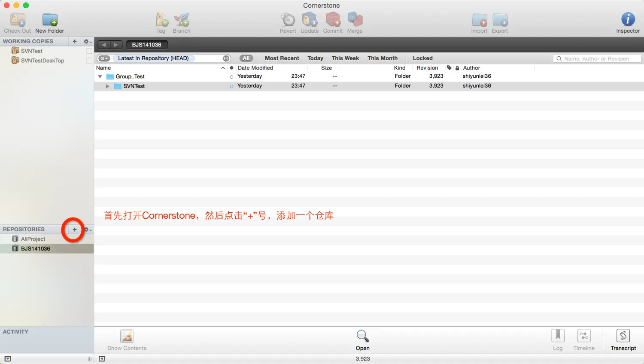Go forward with navigation right arrow
Screen dimensions: 644x364
[116, 45]
